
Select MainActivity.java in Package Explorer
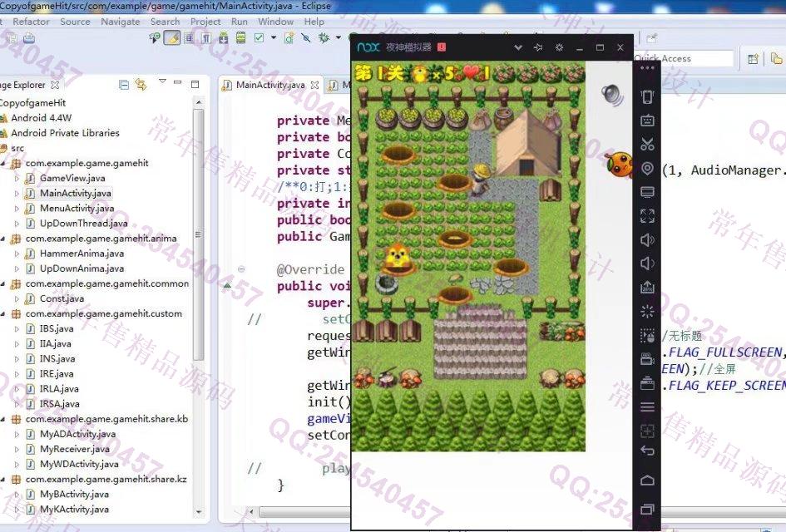point(75,194)
